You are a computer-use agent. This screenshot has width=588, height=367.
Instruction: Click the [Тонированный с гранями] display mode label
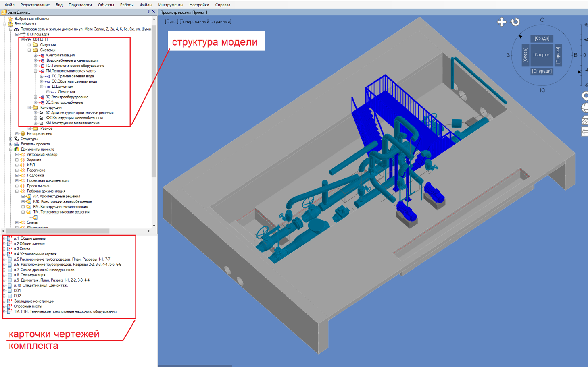coord(205,21)
